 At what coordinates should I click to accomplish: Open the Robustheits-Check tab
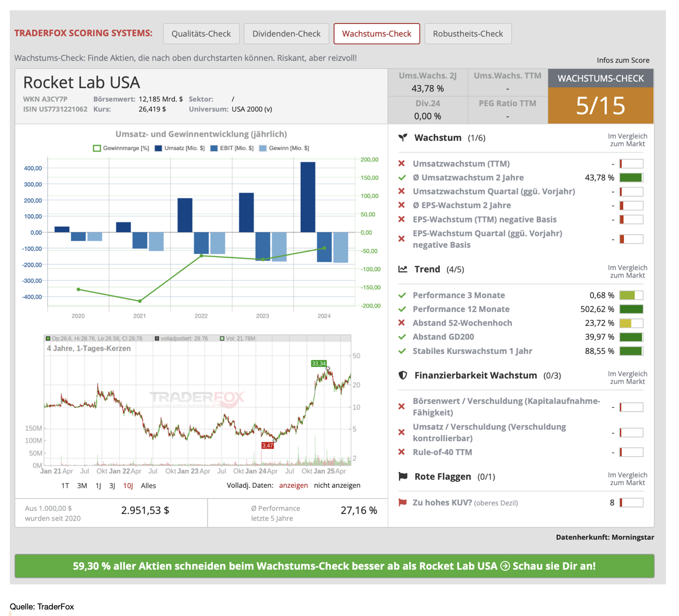[x=468, y=34]
